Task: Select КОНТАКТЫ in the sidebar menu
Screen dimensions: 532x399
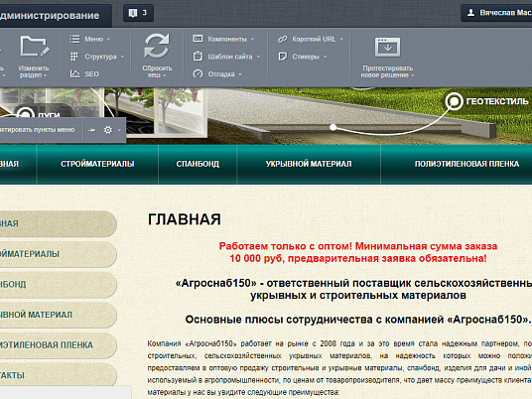Action: 58,375
